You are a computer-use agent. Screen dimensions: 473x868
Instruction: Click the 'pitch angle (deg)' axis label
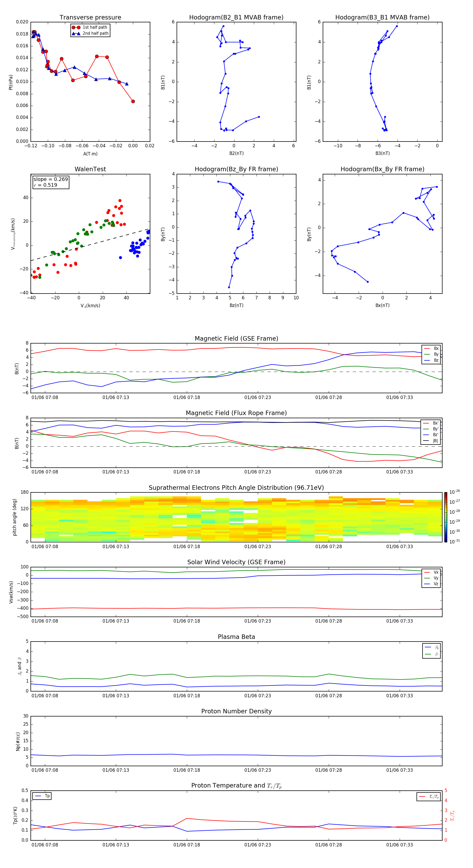click(14, 517)
